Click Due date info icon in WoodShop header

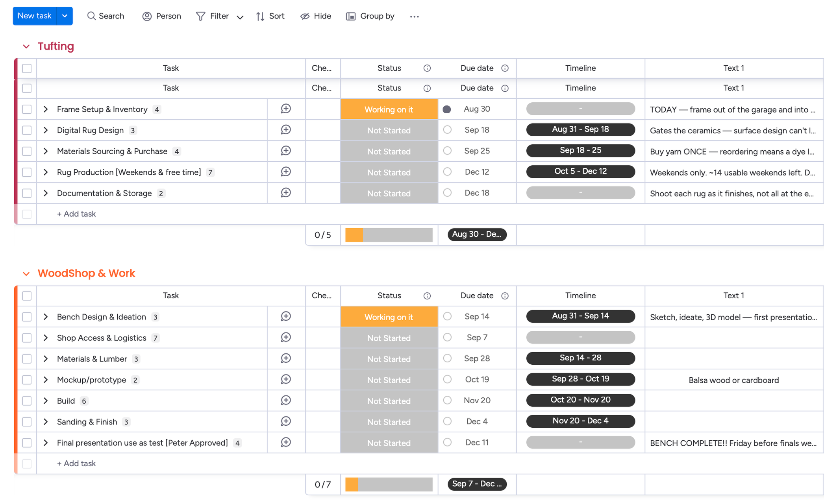pyautogui.click(x=505, y=296)
